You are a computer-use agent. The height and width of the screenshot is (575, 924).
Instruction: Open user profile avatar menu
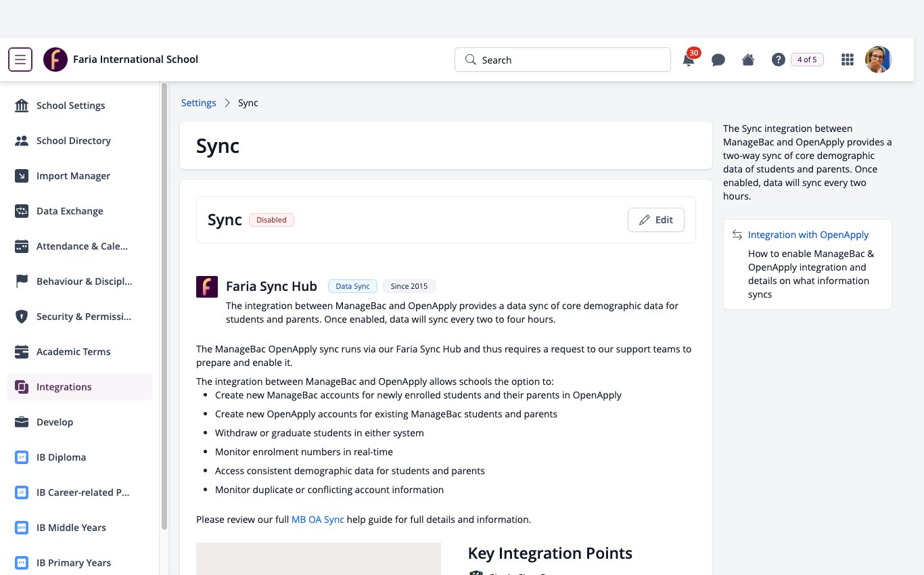[x=879, y=60]
